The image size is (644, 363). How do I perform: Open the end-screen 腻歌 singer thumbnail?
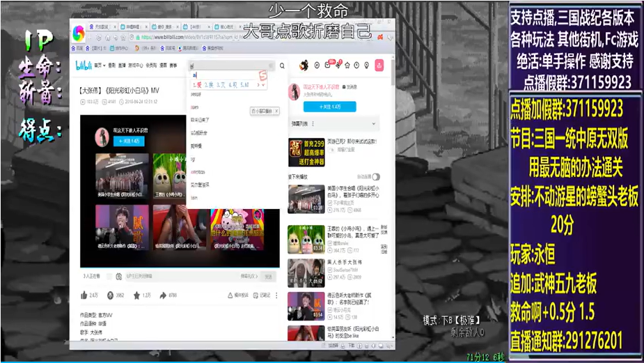[122, 227]
